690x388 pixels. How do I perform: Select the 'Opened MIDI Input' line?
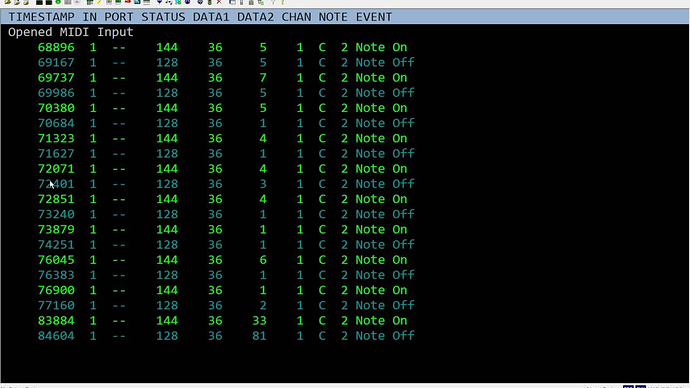click(70, 32)
